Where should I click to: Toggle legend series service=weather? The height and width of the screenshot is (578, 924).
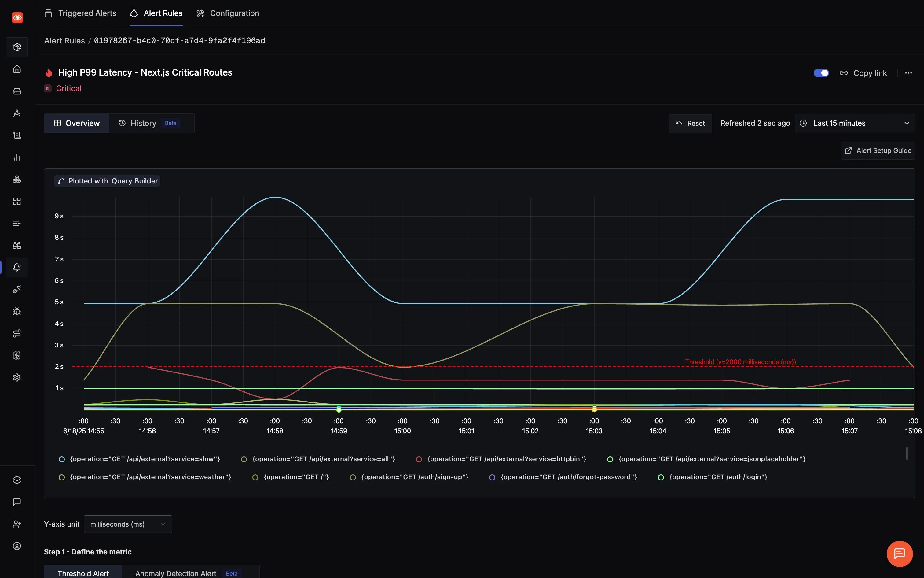point(145,477)
